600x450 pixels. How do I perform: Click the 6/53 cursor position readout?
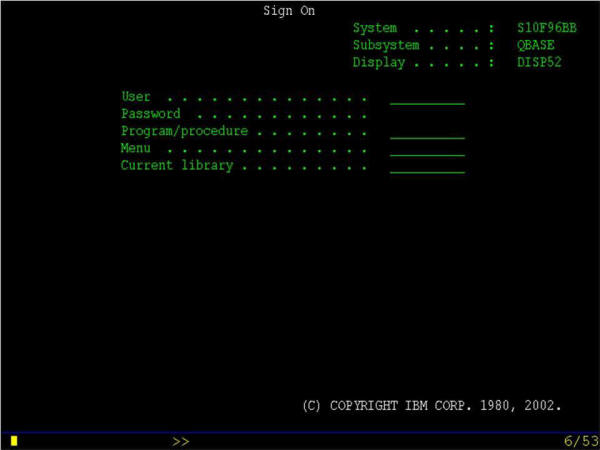tap(581, 440)
